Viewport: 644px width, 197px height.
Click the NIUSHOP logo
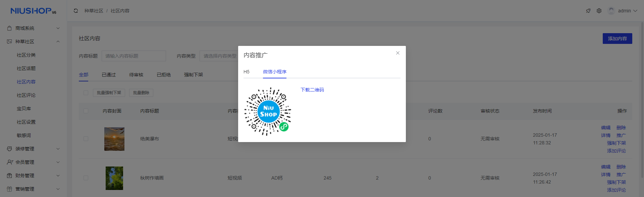33,11
